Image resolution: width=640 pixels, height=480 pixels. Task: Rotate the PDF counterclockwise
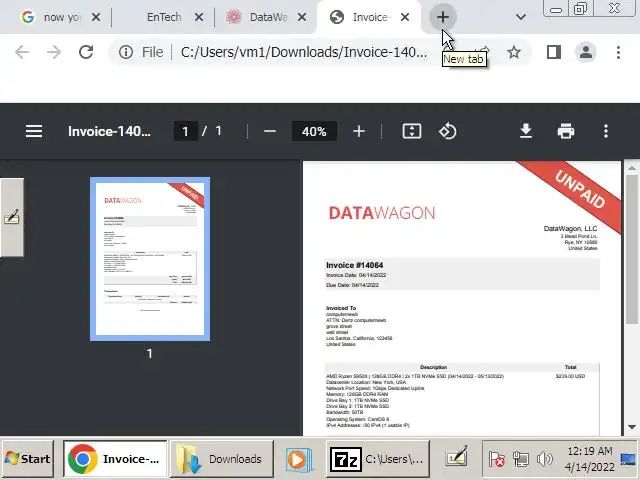pos(448,131)
